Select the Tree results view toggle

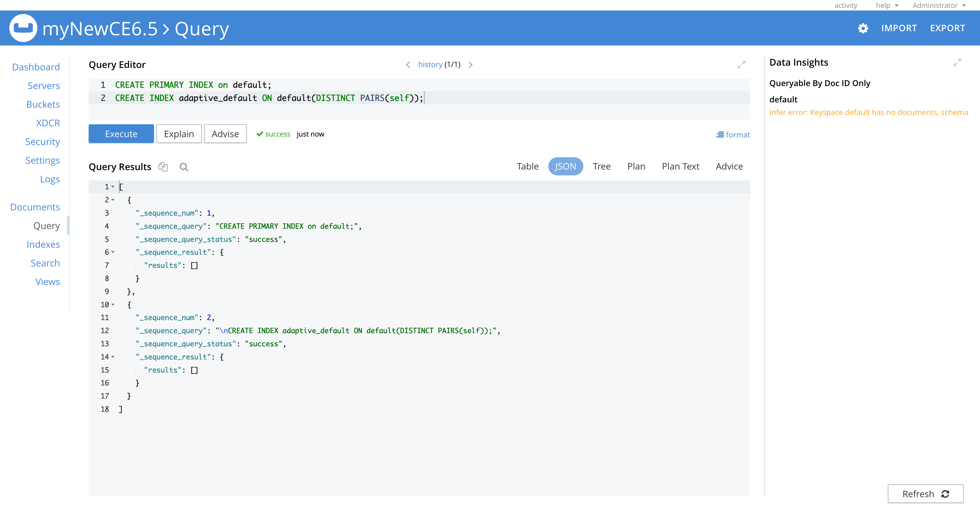point(601,166)
